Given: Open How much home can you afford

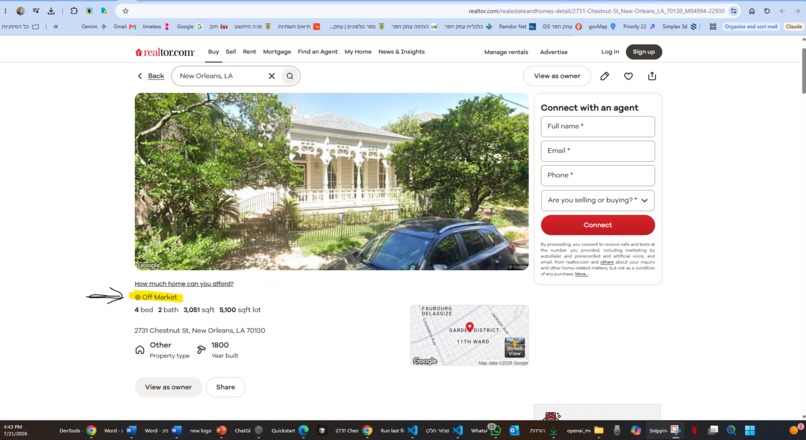Looking at the screenshot, I should tap(184, 284).
